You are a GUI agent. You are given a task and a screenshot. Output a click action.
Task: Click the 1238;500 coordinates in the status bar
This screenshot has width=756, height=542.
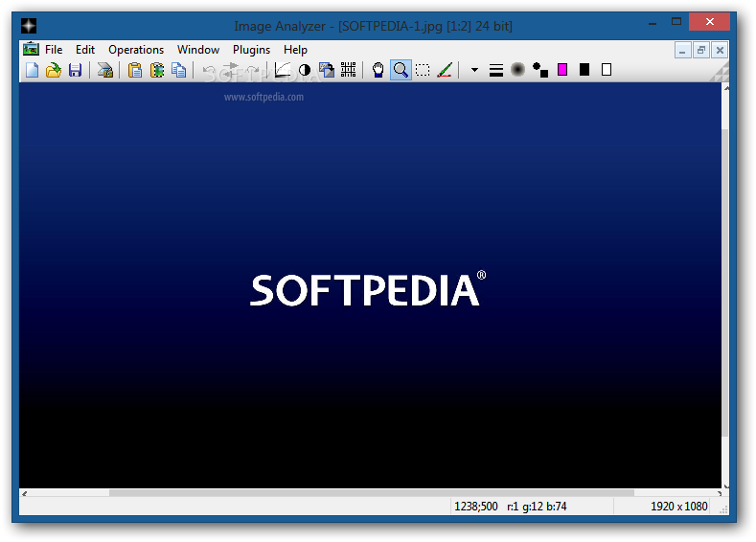click(476, 507)
